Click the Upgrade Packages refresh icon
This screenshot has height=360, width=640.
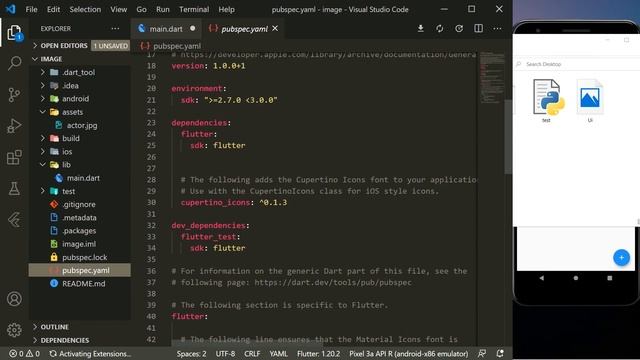click(440, 29)
